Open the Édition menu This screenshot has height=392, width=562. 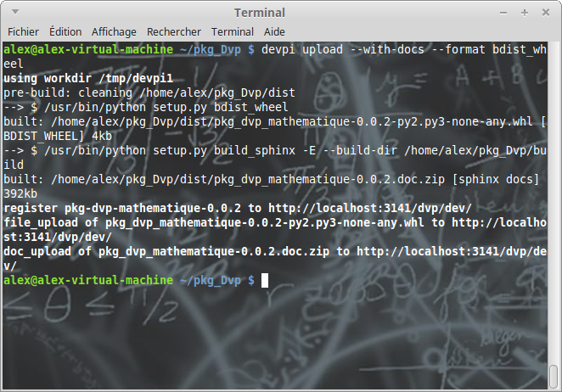pos(66,31)
